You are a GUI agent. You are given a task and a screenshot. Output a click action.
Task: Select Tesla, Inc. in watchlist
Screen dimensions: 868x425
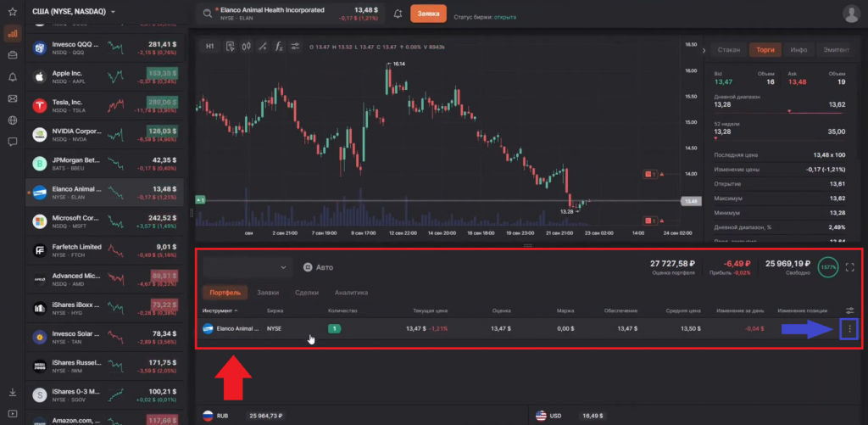(104, 106)
